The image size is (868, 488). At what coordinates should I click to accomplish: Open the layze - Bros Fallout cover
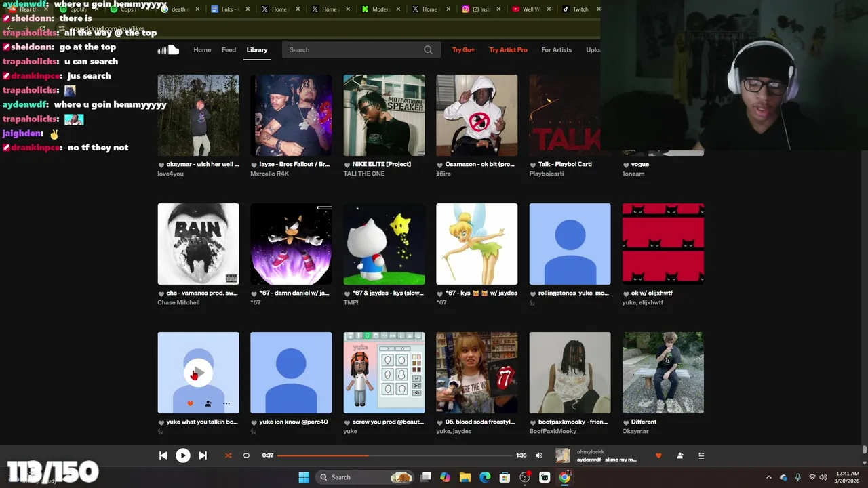click(x=291, y=115)
